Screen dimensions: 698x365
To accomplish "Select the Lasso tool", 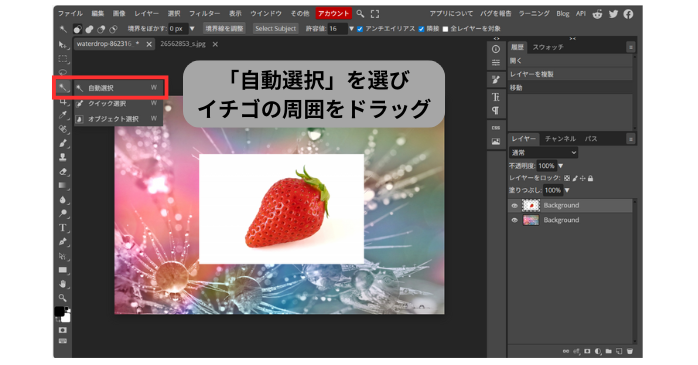I will [63, 72].
